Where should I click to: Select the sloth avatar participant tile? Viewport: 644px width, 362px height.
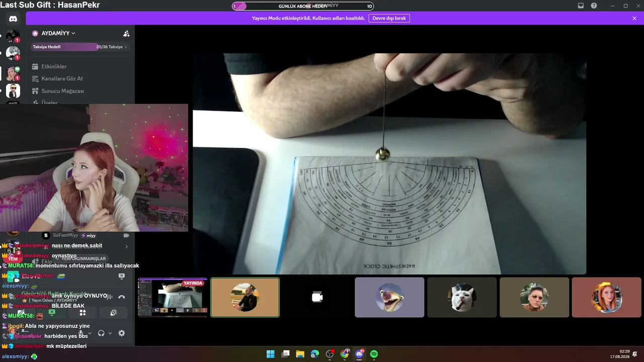coord(389,297)
